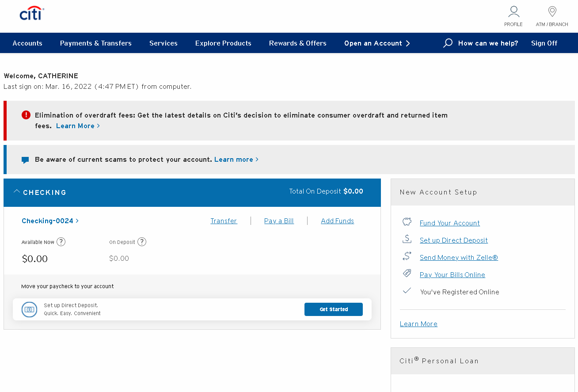Click the ATM / Branch locator icon
The height and width of the screenshot is (392, 578).
click(x=552, y=11)
